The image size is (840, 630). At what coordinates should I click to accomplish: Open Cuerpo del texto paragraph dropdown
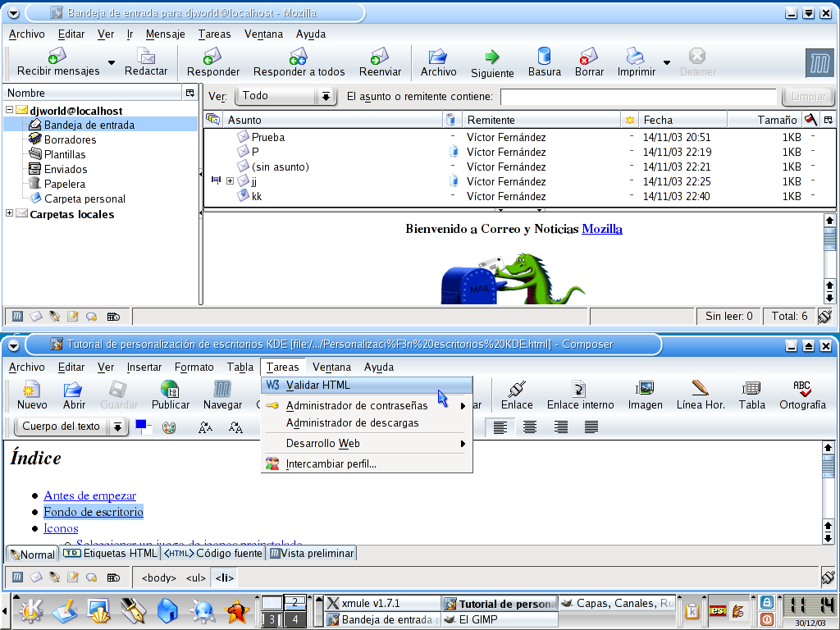71,427
